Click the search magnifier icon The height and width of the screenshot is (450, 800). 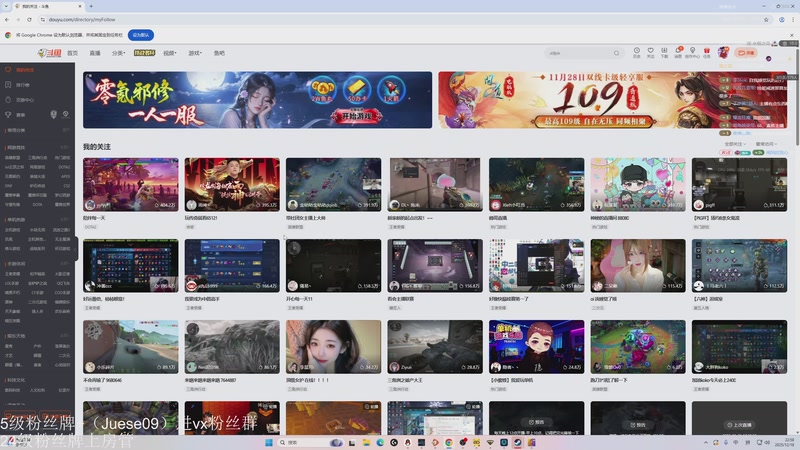[x=616, y=53]
